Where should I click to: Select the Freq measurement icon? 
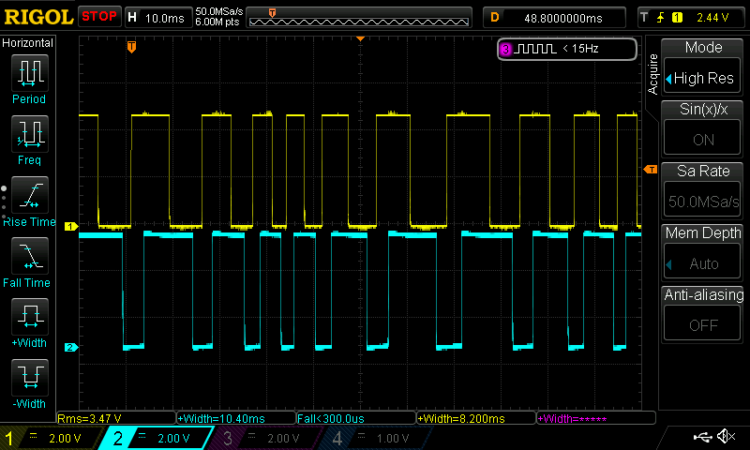30,133
